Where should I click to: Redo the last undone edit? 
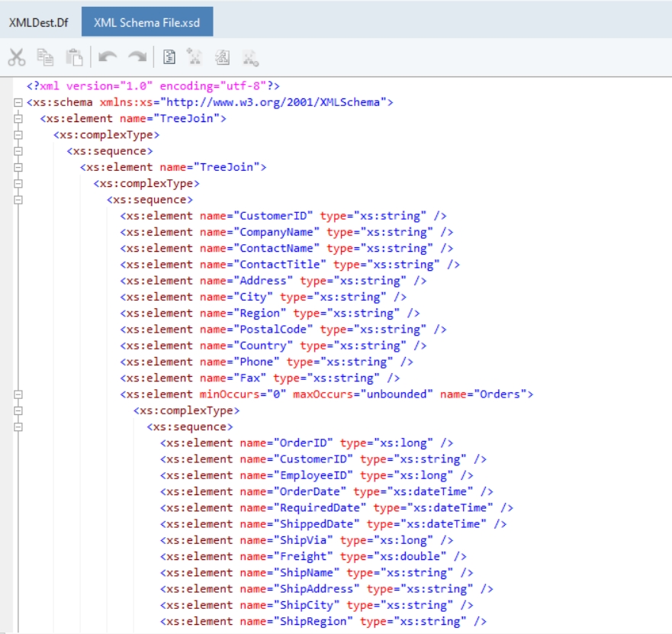tap(137, 57)
